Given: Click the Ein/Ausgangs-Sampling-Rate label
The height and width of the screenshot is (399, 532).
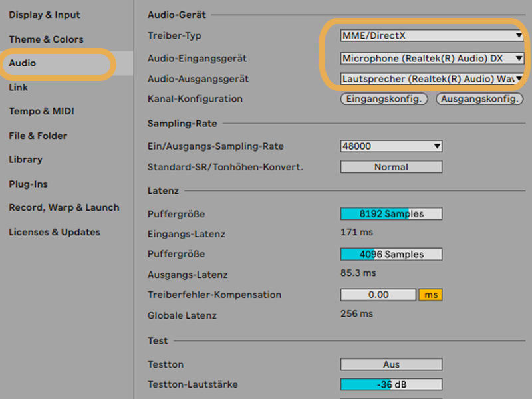Looking at the screenshot, I should pos(215,146).
